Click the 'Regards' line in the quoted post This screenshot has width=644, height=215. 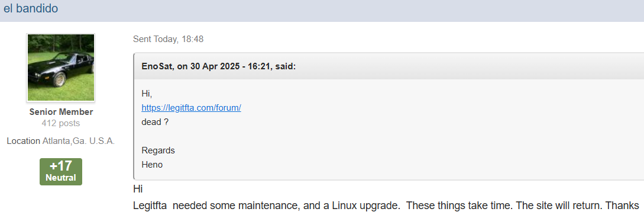tap(158, 150)
